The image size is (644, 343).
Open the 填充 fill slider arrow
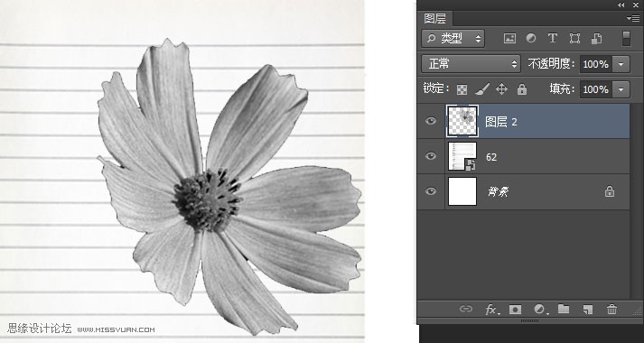[621, 89]
